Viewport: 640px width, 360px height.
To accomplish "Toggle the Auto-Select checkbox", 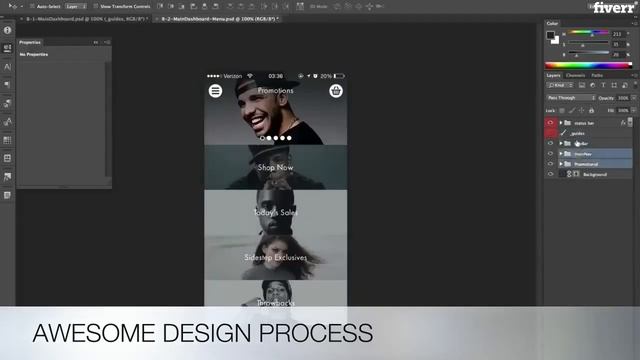I will (32, 6).
